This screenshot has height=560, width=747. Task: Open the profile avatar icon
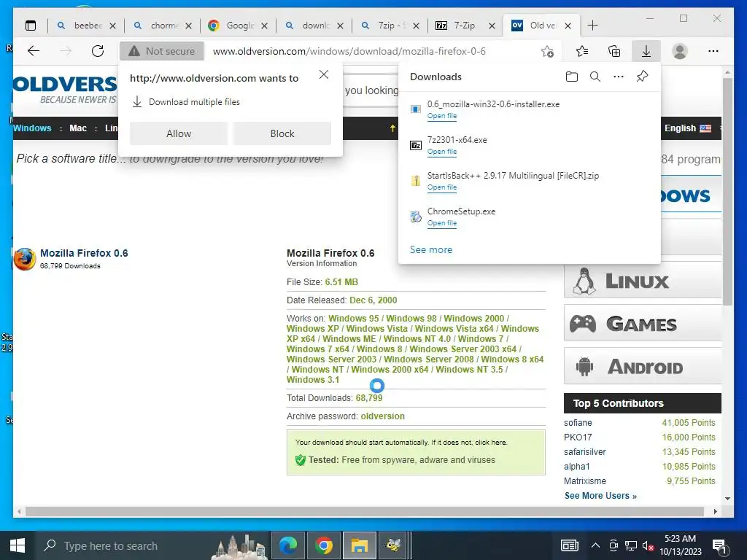tap(680, 51)
